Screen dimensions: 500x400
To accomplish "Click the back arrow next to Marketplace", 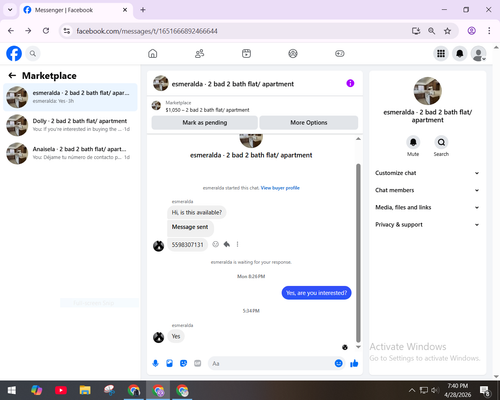I will (12, 76).
